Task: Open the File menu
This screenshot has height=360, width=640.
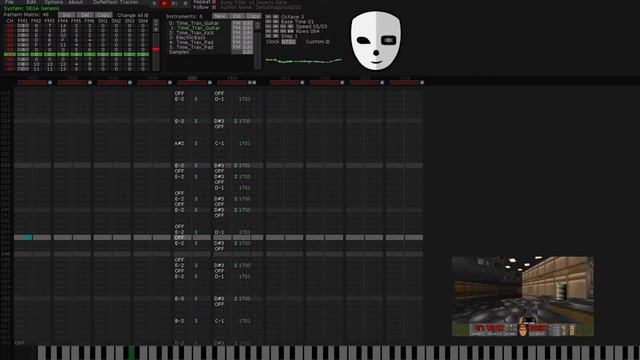Action: click(x=9, y=2)
